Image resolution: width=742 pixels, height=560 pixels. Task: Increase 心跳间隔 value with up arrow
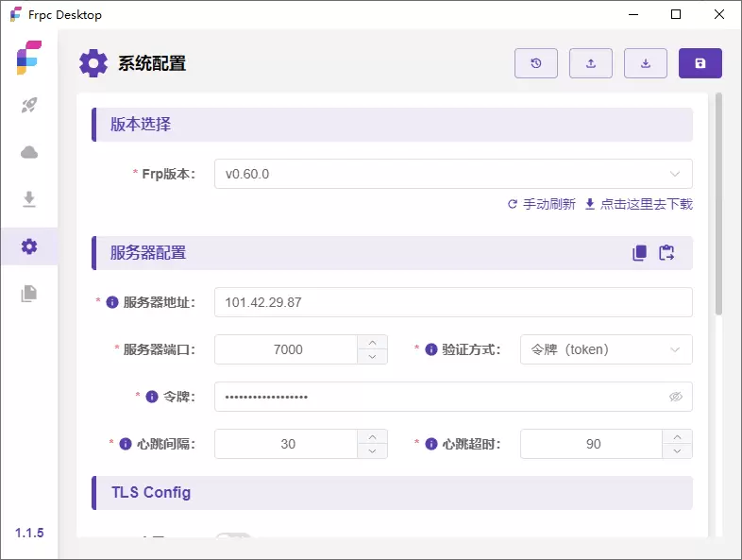coord(373,437)
